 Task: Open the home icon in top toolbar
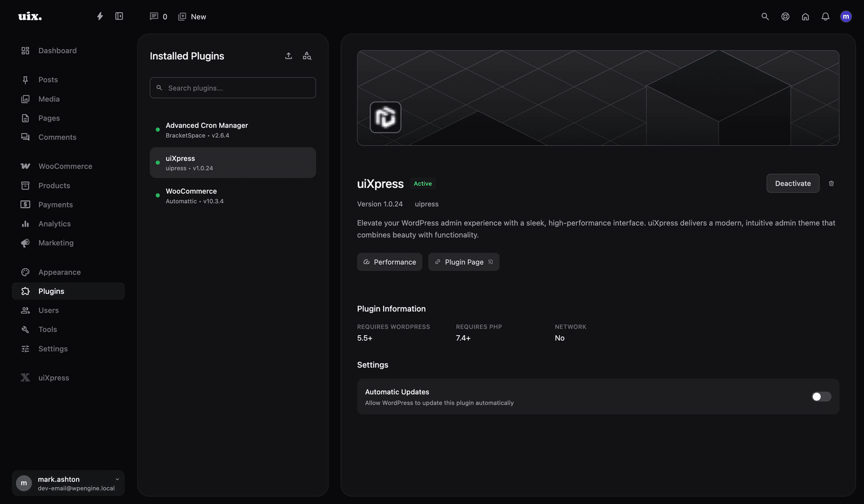(x=805, y=16)
